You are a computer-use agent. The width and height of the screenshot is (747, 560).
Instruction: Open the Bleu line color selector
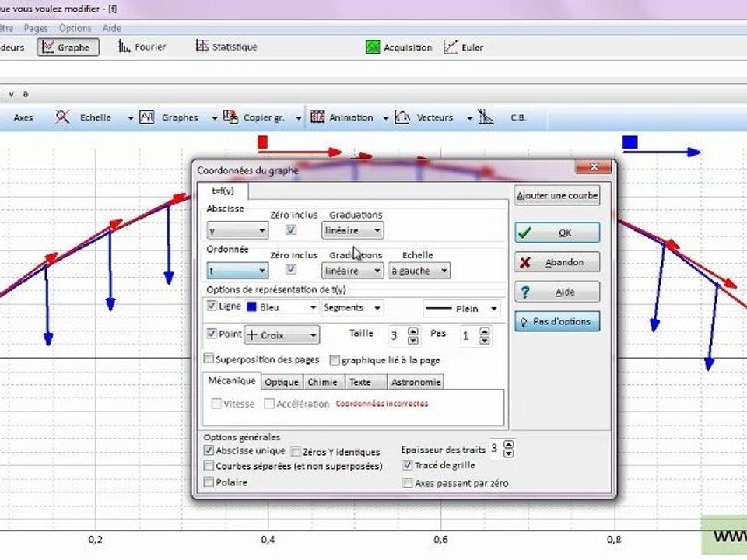[x=282, y=308]
